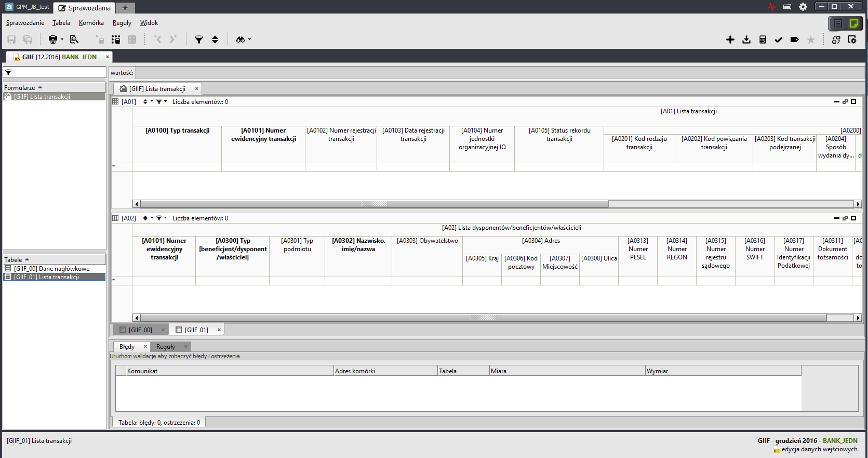Click the horizontal scrollbar of the [A02] table
This screenshot has width=868, height=458.
pos(483,318)
